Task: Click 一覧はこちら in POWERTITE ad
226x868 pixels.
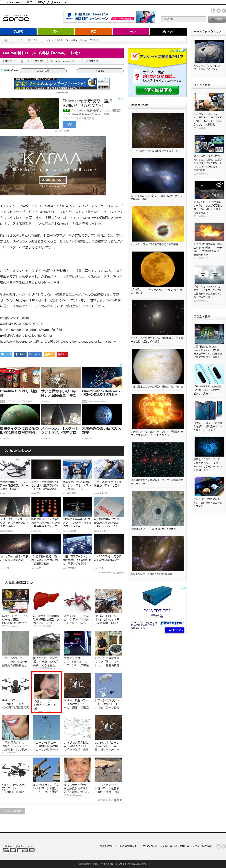Action: coord(174,630)
